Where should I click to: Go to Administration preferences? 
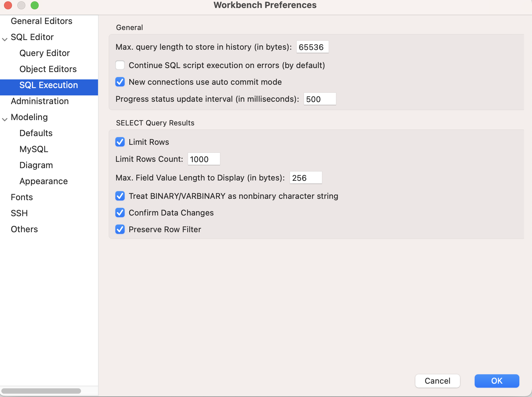click(40, 101)
